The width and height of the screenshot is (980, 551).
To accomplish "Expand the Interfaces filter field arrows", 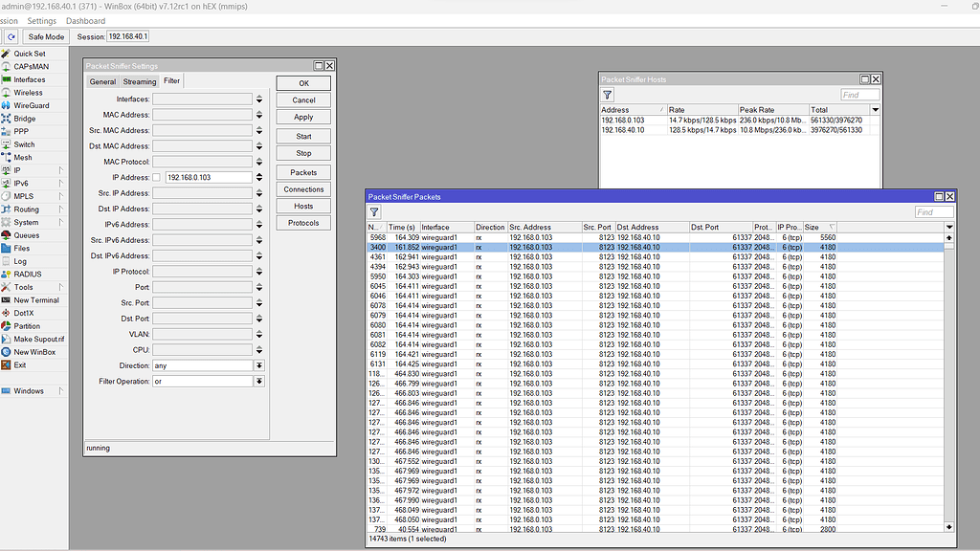I will [x=258, y=99].
